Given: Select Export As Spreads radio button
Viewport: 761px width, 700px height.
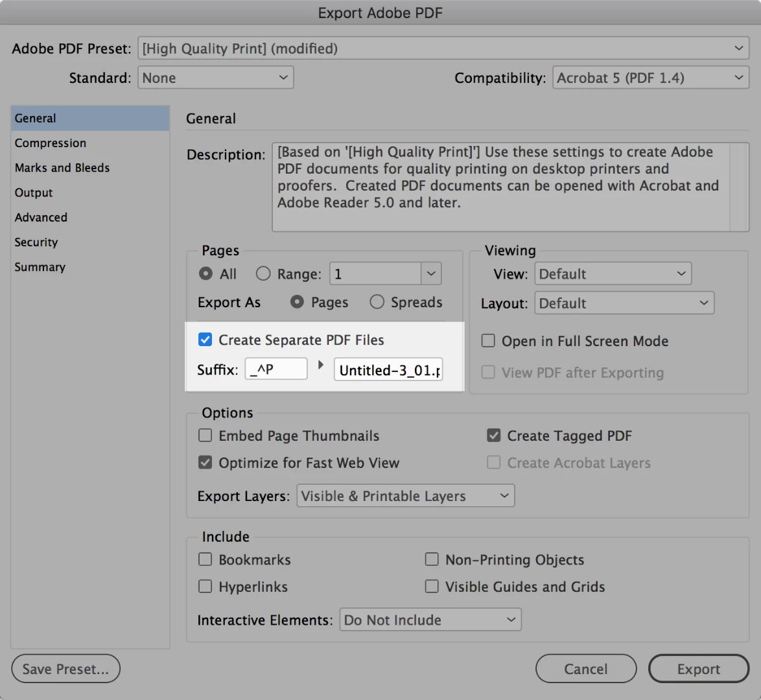Looking at the screenshot, I should [377, 302].
